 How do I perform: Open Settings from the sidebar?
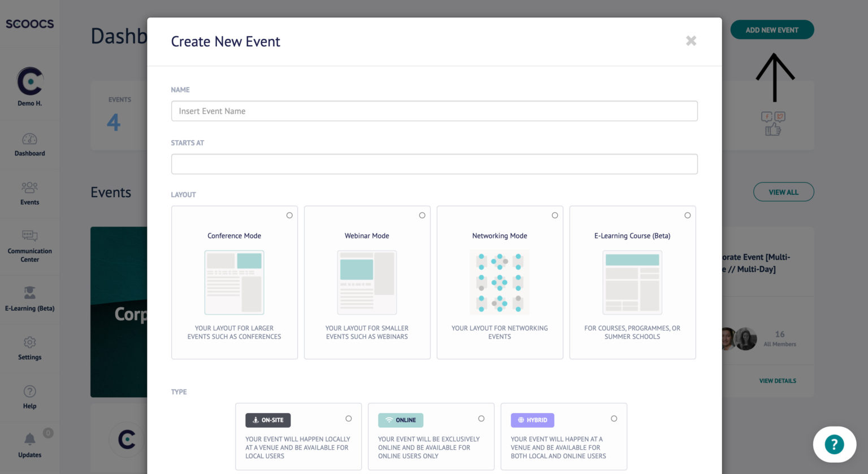pyautogui.click(x=29, y=349)
